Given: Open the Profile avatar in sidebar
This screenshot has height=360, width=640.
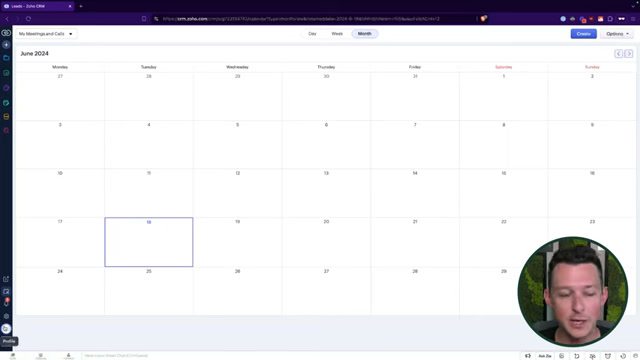Looking at the screenshot, I should tap(6, 329).
